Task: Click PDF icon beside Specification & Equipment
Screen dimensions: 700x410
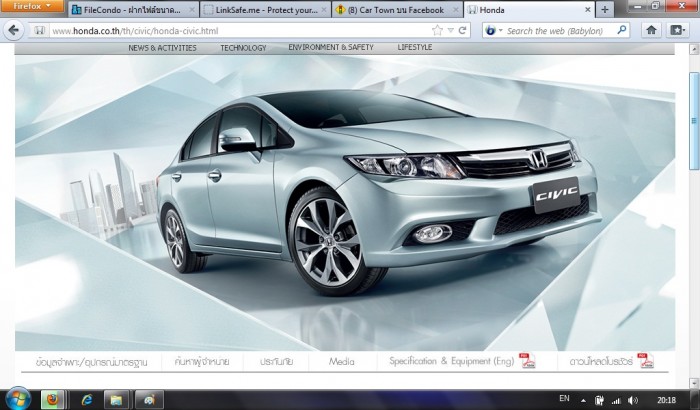Action: click(x=527, y=360)
